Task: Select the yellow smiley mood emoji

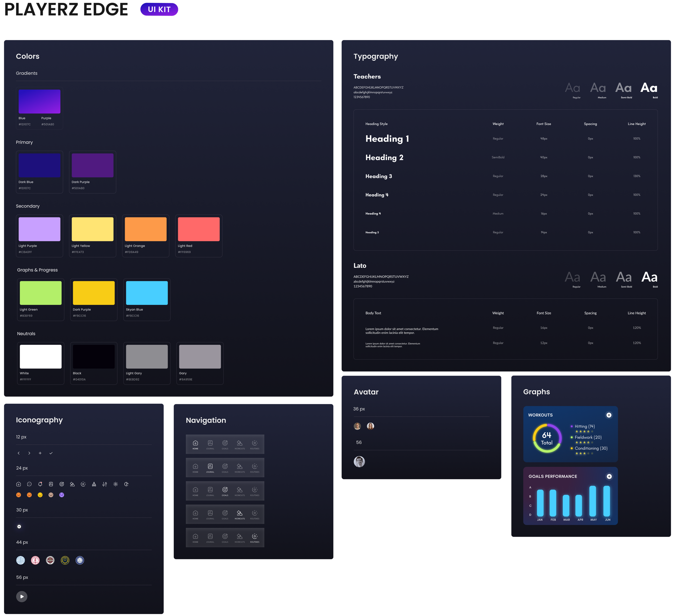Action: pos(40,495)
